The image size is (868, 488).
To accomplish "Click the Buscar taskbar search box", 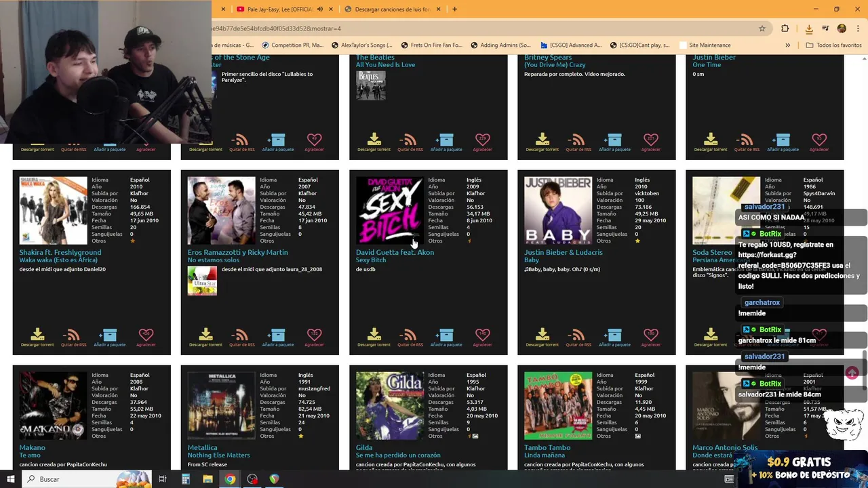I will [87, 479].
